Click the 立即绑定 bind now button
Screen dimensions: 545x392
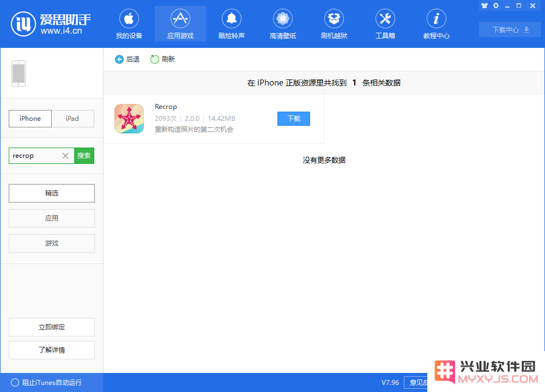[x=52, y=327]
